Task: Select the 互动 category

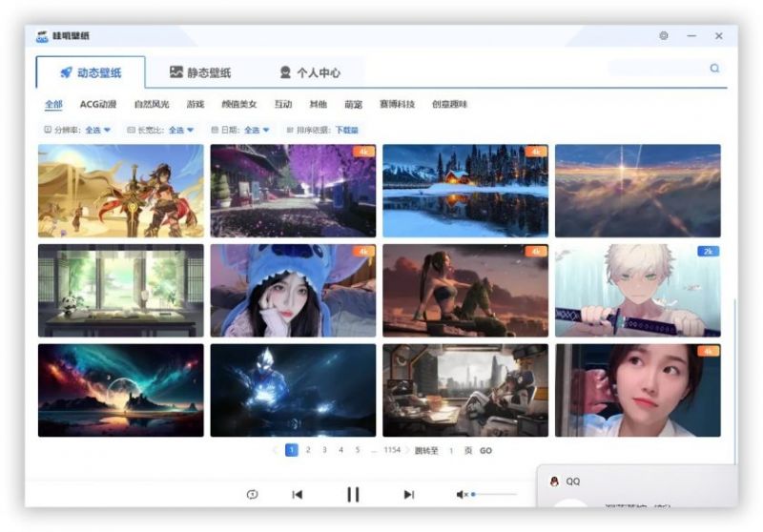Action: [283, 104]
